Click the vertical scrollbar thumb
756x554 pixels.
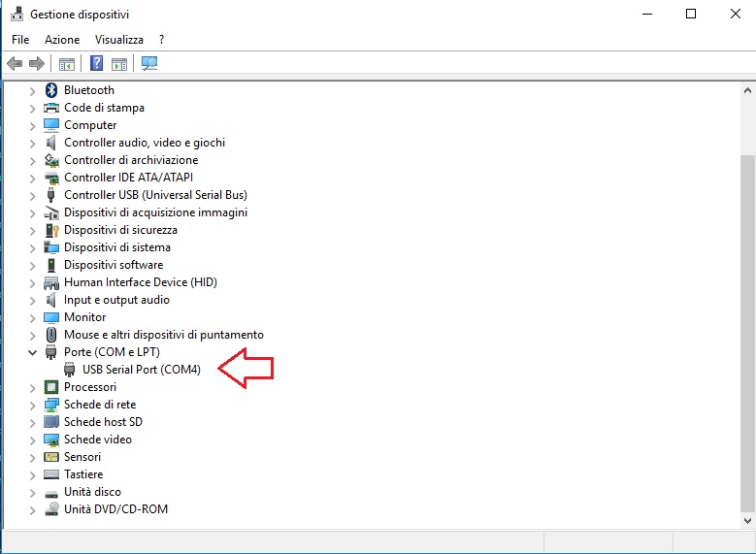[747, 333]
